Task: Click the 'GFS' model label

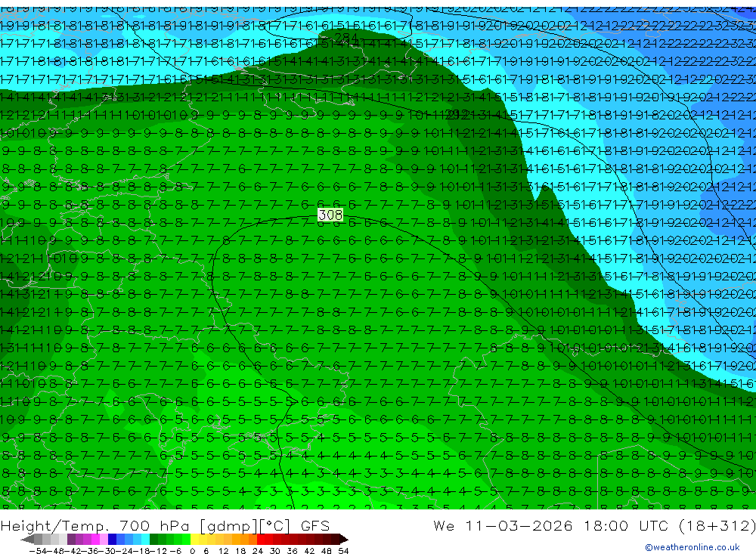Action: pos(314,525)
